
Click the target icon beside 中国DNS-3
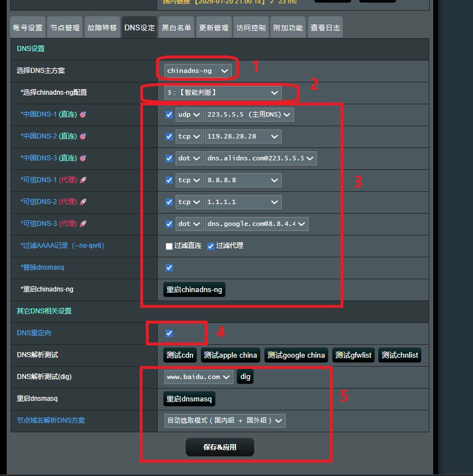tap(83, 158)
